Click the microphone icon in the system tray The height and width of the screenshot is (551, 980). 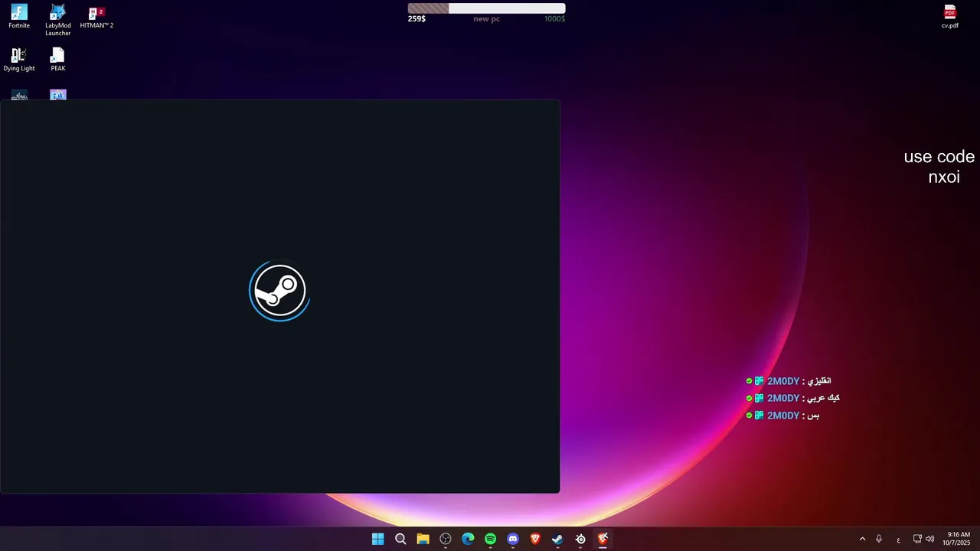[879, 539]
